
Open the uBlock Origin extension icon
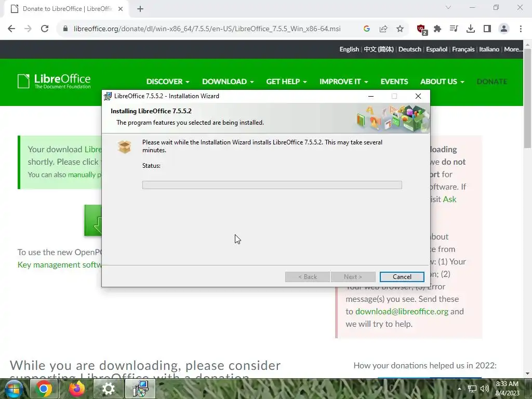coord(422,30)
